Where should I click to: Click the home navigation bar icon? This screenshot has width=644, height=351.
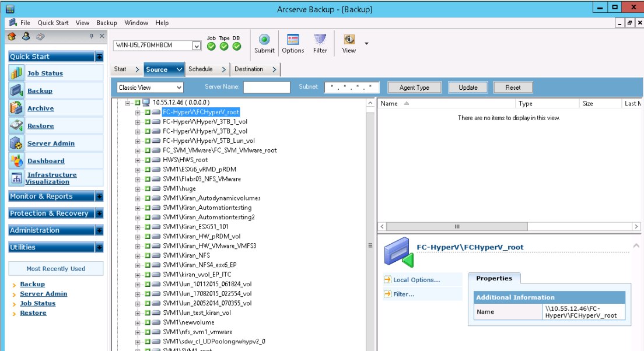coord(12,37)
